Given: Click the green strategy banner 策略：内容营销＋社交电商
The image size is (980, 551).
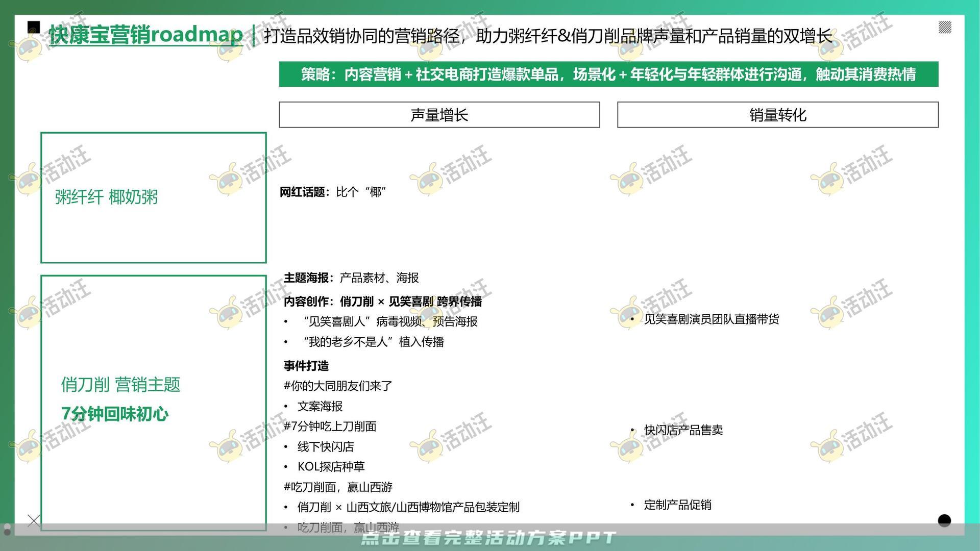Looking at the screenshot, I should 608,74.
